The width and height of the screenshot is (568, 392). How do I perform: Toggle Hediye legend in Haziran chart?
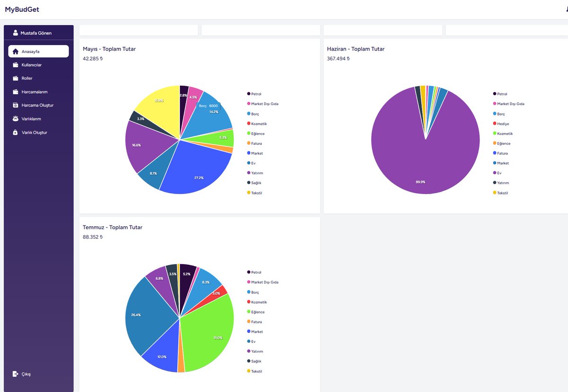501,124
